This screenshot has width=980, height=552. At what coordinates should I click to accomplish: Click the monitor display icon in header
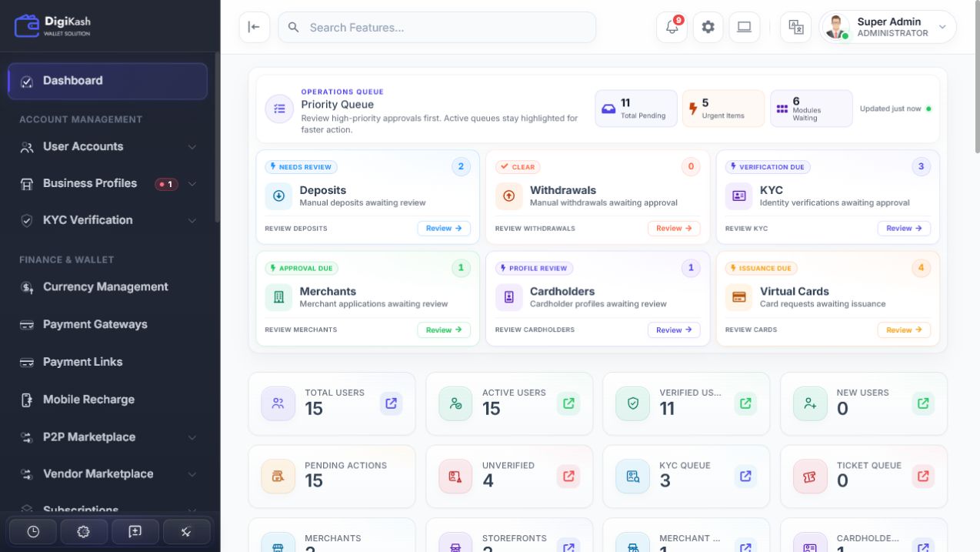(744, 28)
